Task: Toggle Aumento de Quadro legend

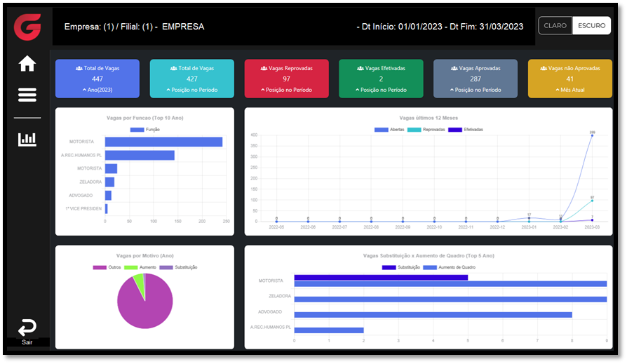Action: tap(450, 267)
